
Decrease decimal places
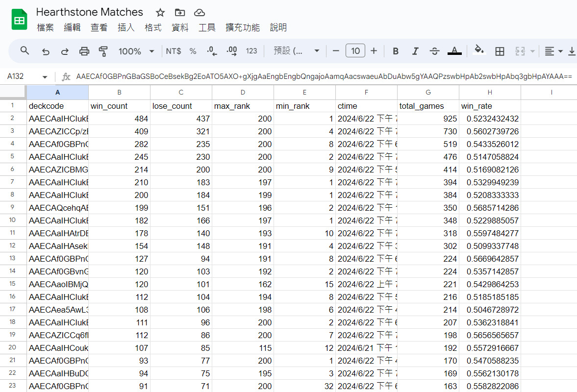point(212,51)
